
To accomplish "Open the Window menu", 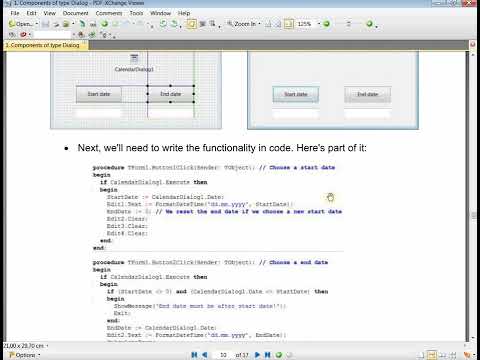I will pos(160,13).
